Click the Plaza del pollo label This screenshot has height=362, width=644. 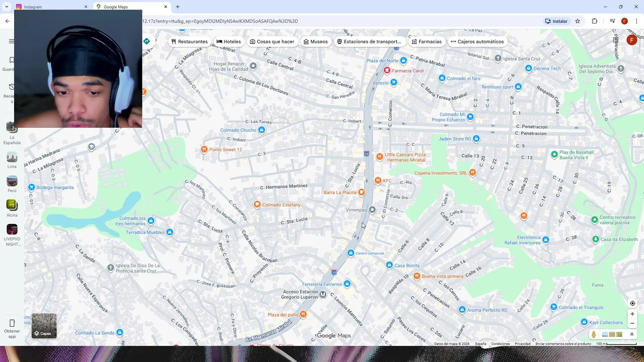pos(283,315)
